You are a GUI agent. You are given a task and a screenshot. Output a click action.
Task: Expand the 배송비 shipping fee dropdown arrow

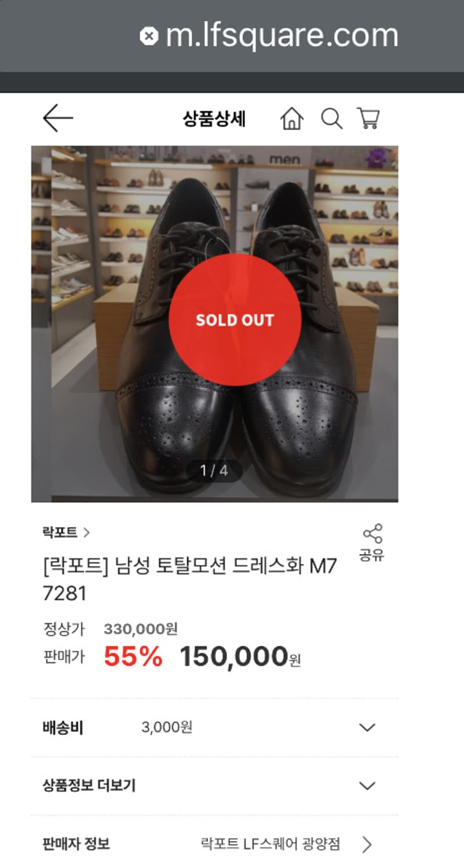[x=367, y=727]
